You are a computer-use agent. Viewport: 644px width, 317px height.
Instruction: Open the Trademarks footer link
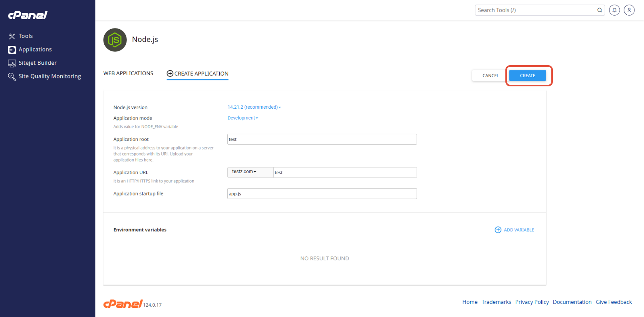(496, 302)
